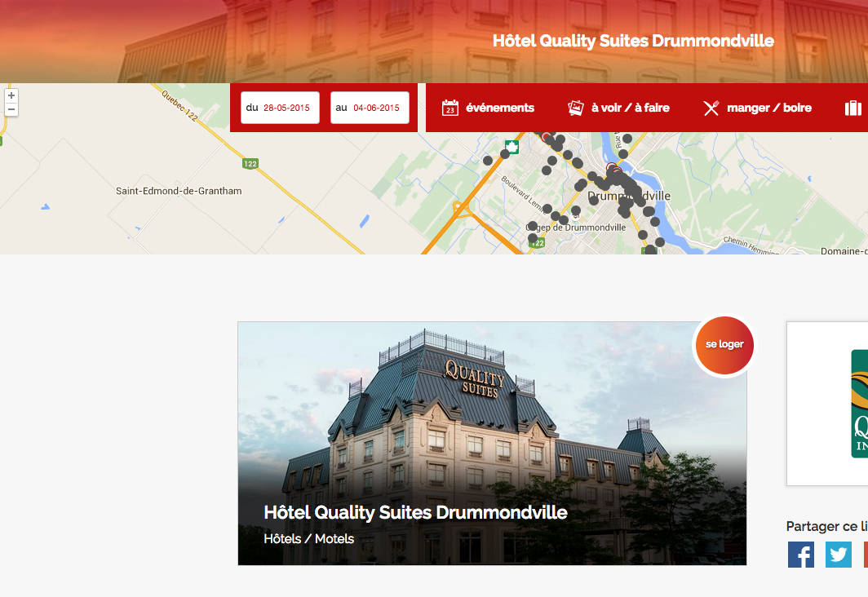Viewport: 868px width, 597px height.
Task: Click the manger / boire fork-knife icon
Action: pyautogui.click(x=711, y=108)
